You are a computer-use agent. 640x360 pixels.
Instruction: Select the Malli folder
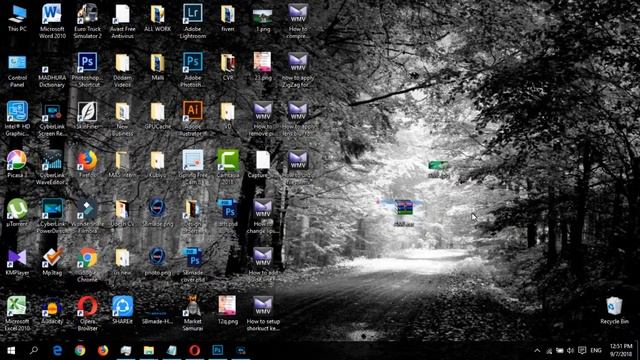[x=158, y=68]
